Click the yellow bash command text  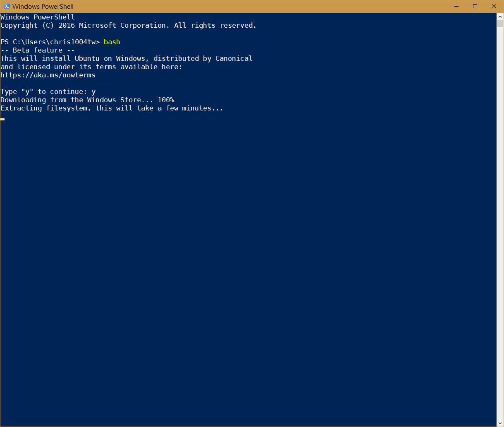(x=112, y=42)
